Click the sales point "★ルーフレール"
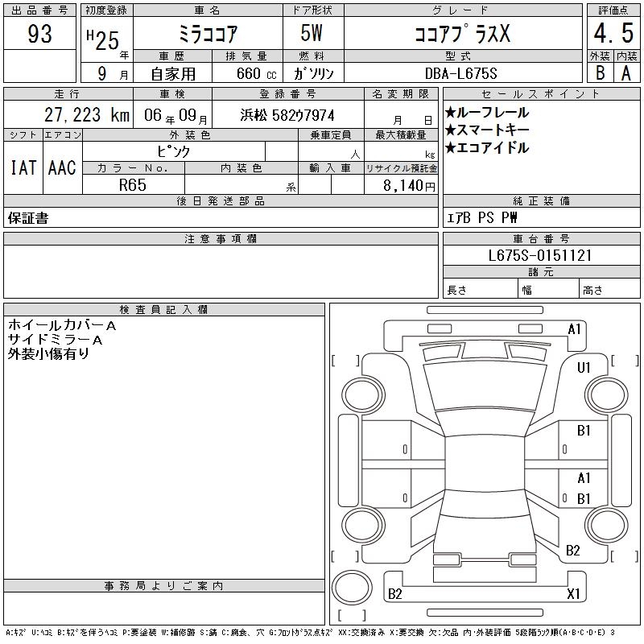This screenshot has width=644, height=644. pos(487,112)
